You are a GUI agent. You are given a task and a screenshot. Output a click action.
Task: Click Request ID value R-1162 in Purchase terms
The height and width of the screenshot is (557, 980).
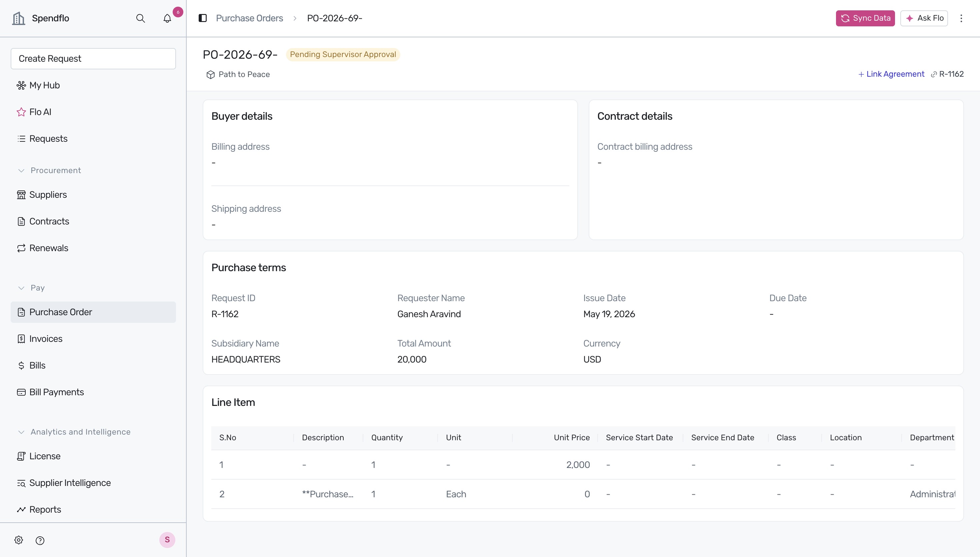[225, 314]
